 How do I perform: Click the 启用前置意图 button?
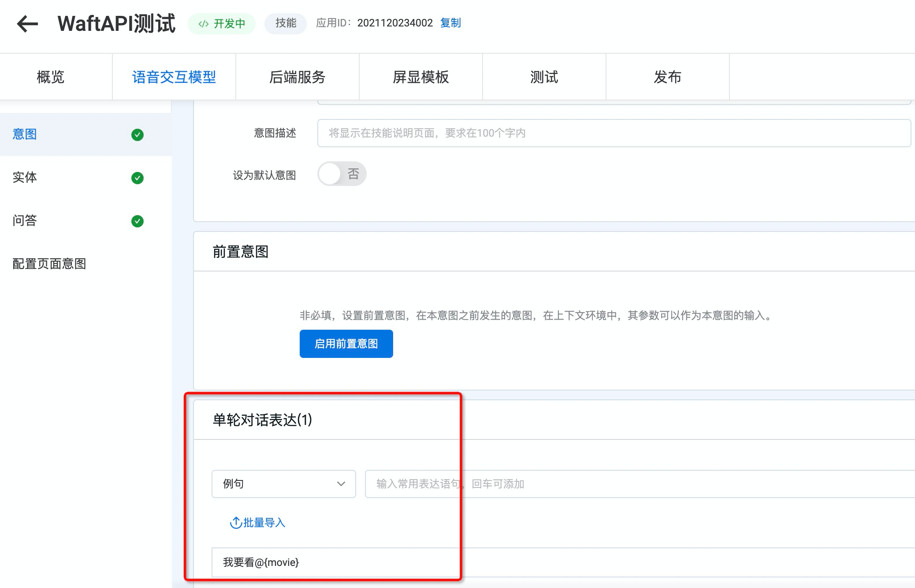coord(346,344)
